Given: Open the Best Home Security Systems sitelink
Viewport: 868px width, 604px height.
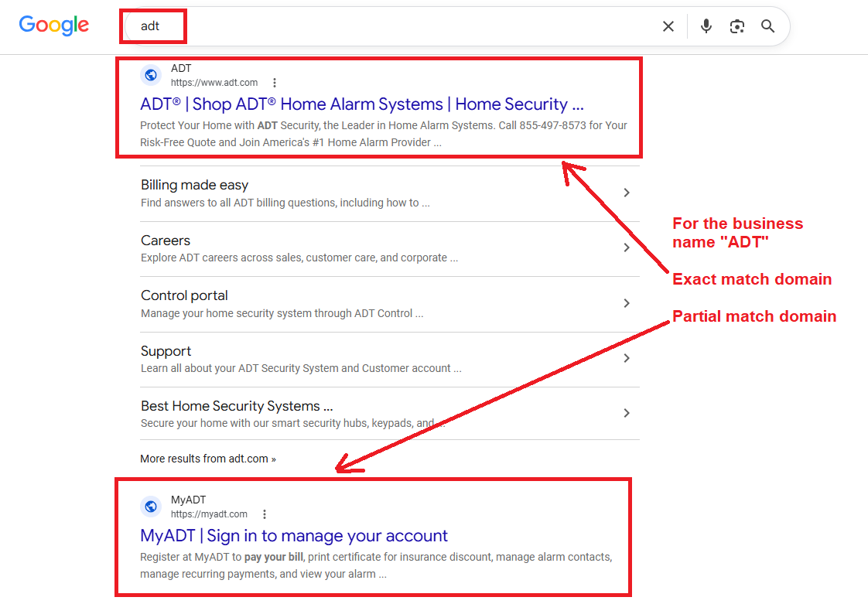Looking at the screenshot, I should (x=237, y=406).
